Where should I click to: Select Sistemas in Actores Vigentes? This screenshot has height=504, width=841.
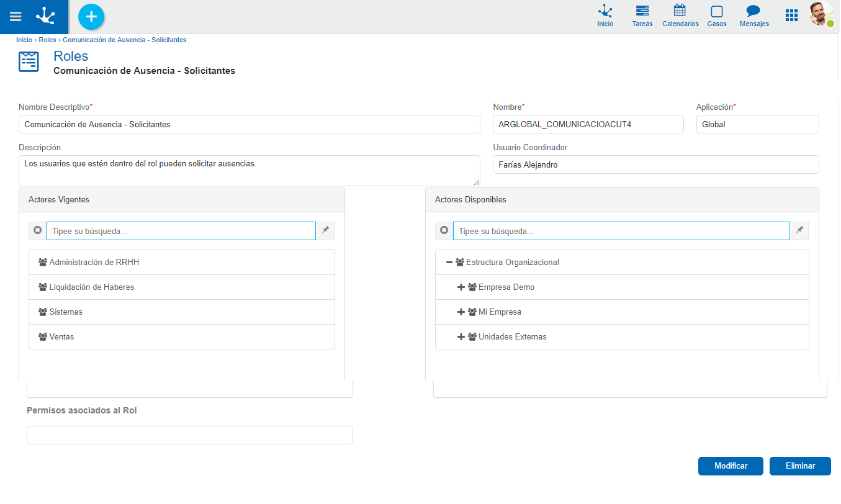coord(182,312)
